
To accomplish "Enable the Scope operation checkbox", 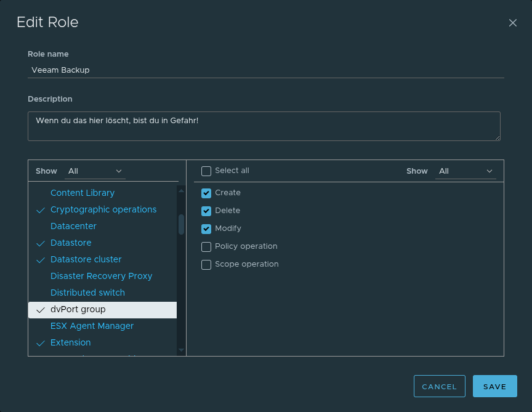I will point(206,265).
